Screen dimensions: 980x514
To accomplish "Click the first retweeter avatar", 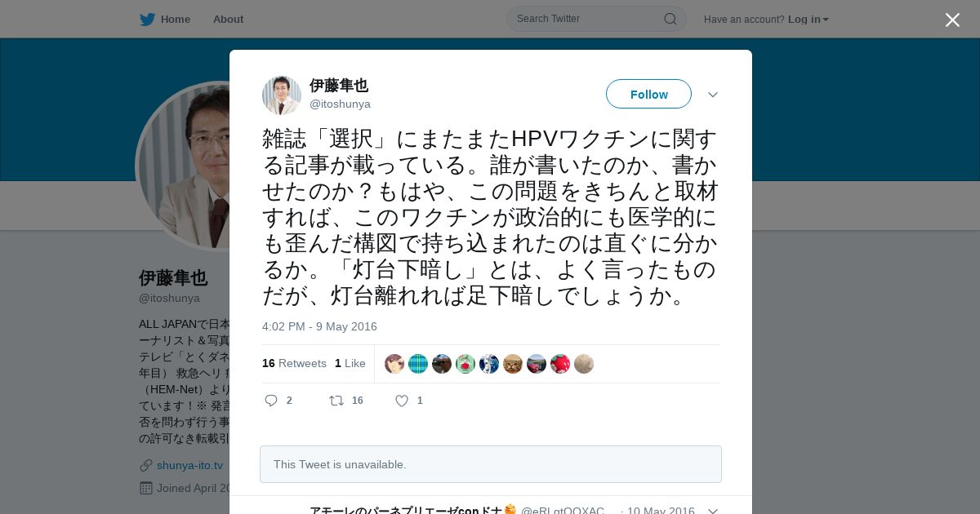I will [x=394, y=364].
